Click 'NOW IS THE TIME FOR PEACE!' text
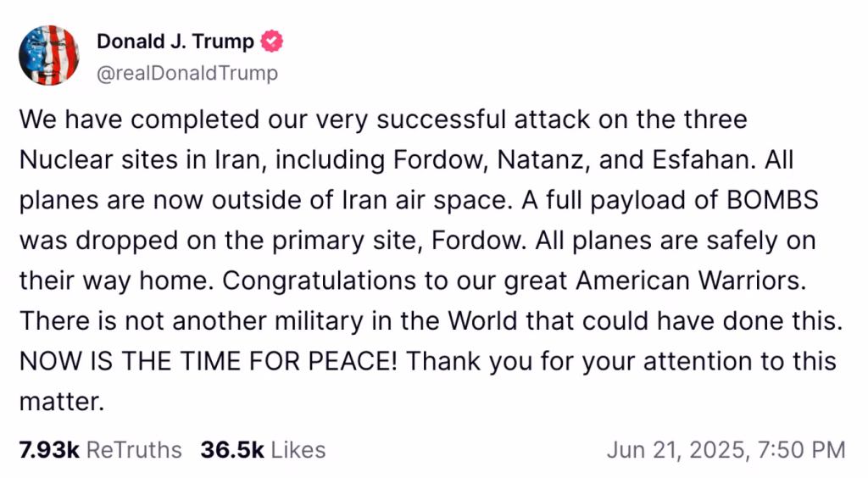Image resolution: width=868 pixels, height=478 pixels. coord(209,361)
